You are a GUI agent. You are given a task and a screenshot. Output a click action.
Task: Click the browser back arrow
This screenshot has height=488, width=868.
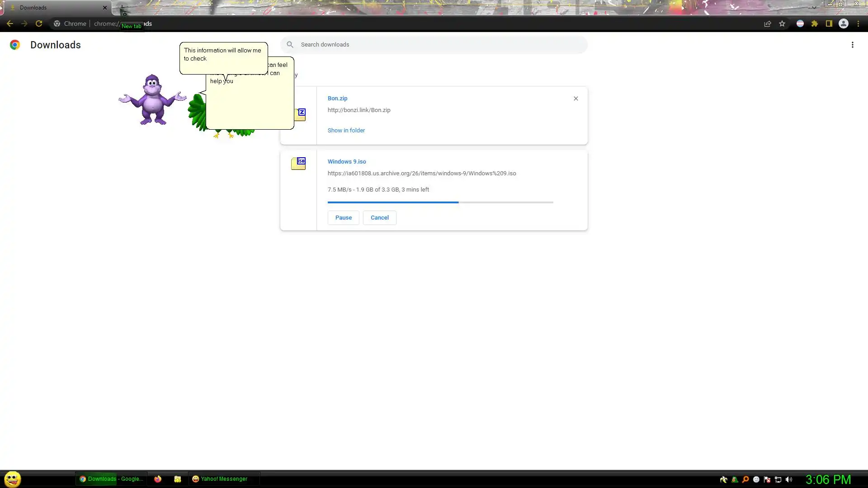pos(9,23)
